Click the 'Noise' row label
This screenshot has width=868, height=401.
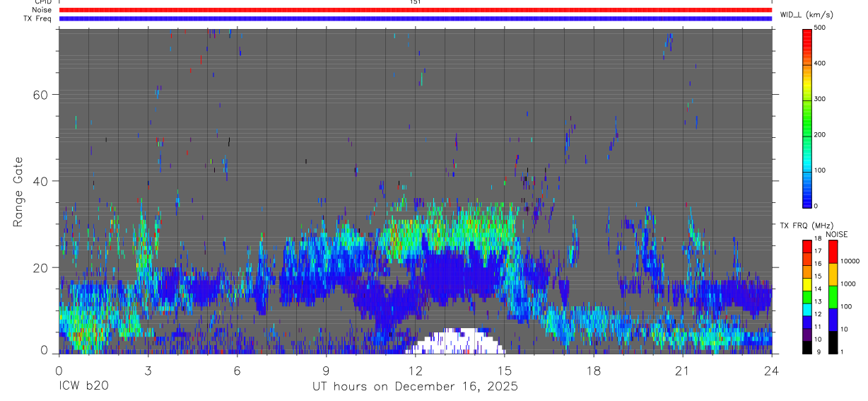42,10
